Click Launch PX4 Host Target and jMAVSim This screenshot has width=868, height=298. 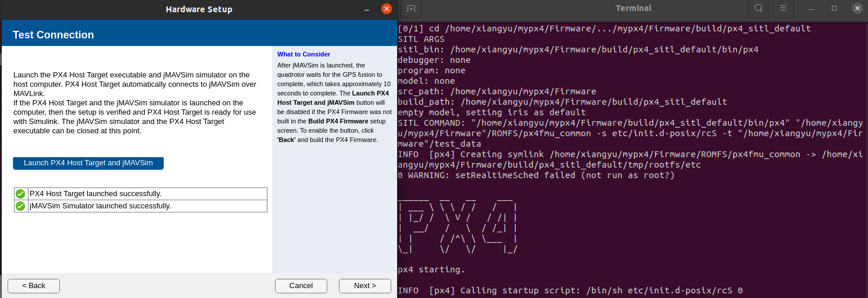click(88, 163)
